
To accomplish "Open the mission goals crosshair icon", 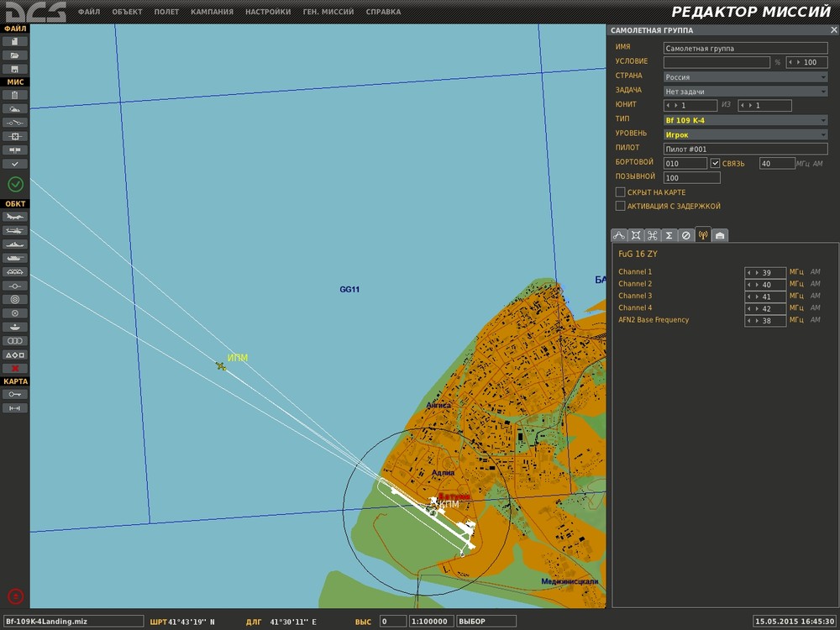I will (15, 137).
